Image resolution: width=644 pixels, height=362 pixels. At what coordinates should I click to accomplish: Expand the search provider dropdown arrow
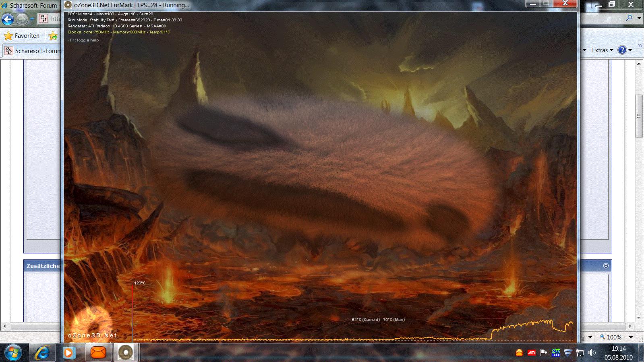click(x=639, y=18)
